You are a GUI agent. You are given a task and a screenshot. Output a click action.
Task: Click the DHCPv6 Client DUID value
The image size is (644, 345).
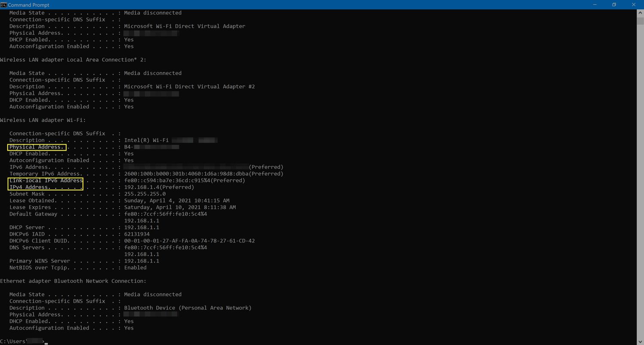pyautogui.click(x=189, y=240)
